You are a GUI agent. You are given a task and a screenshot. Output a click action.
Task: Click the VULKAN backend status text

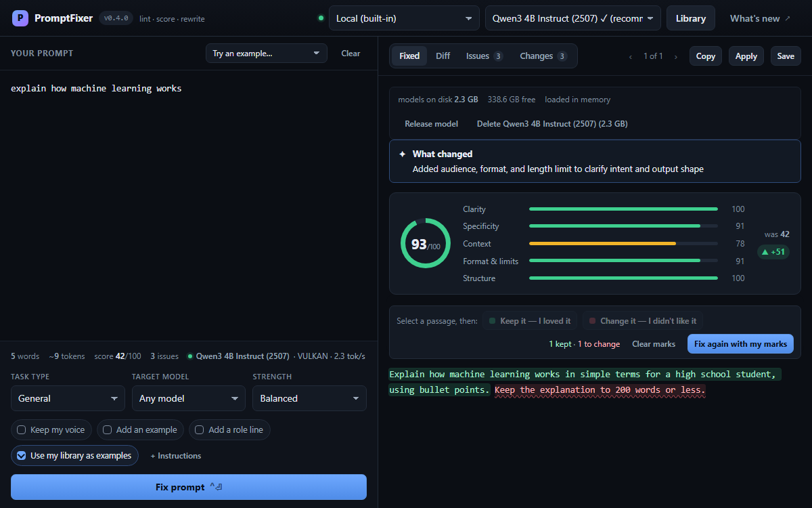pos(313,356)
